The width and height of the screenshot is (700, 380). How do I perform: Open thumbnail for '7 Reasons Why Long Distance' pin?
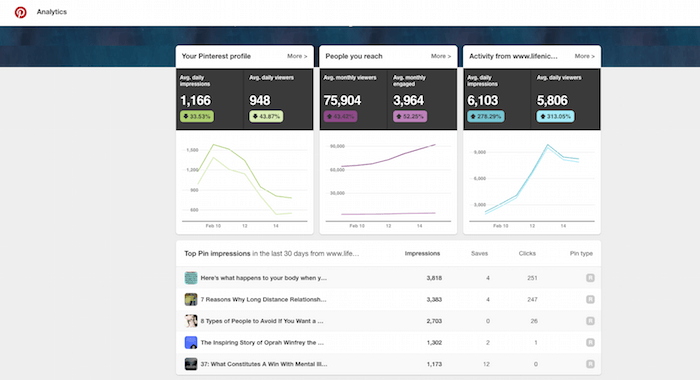click(191, 299)
